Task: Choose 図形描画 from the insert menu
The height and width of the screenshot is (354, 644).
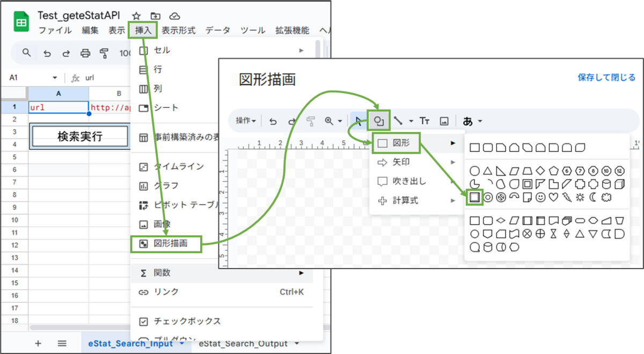Action: point(167,243)
